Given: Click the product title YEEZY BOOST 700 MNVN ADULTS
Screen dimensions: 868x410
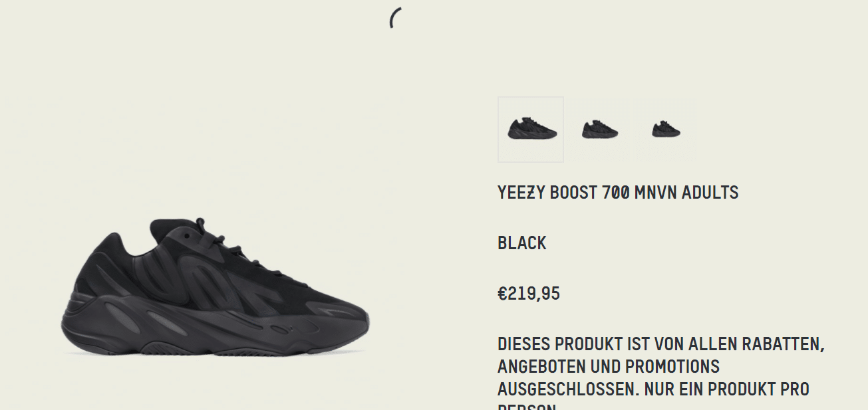Looking at the screenshot, I should (618, 193).
